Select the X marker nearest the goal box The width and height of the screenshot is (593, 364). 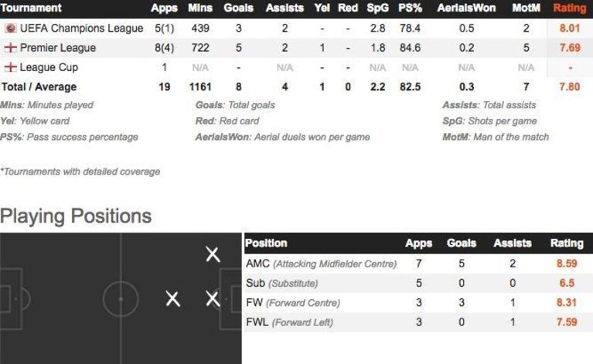(x=213, y=299)
